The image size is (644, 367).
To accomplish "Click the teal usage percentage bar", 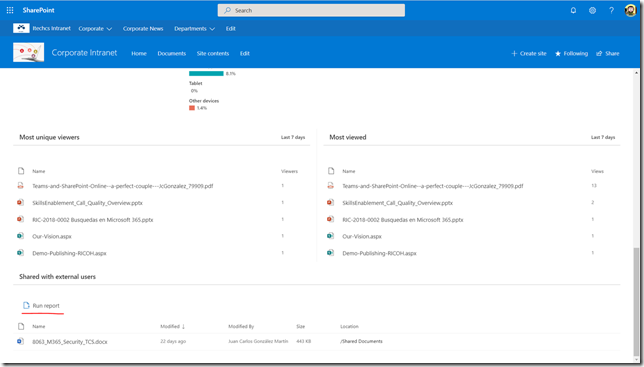I will tap(206, 73).
